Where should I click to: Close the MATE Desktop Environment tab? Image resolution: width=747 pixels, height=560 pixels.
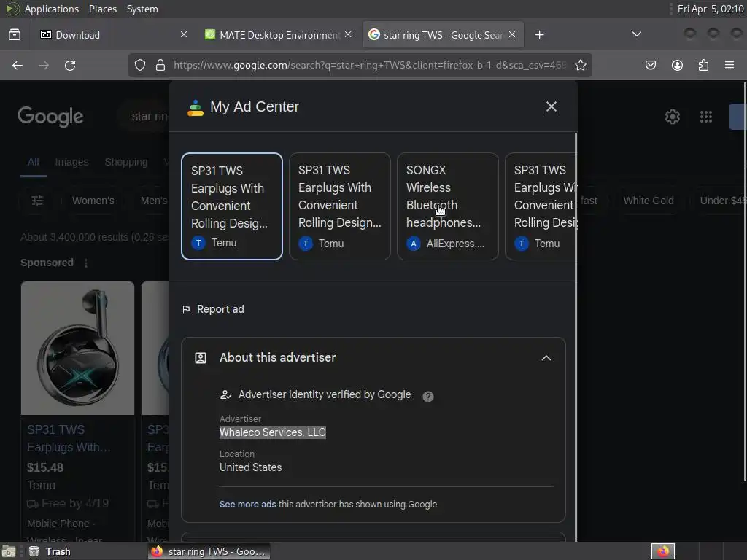coord(348,35)
